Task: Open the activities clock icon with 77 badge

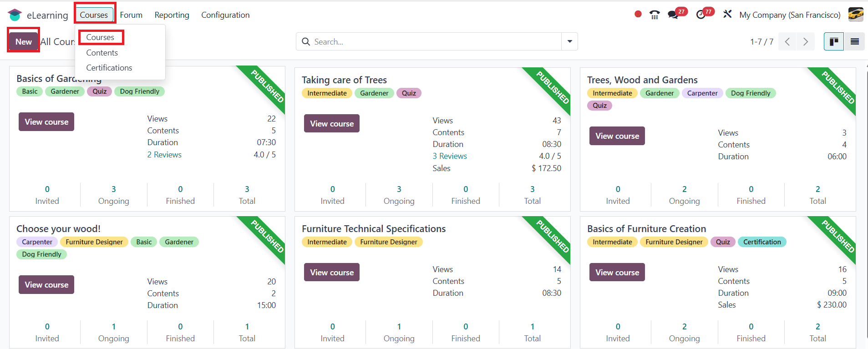Action: pyautogui.click(x=701, y=15)
